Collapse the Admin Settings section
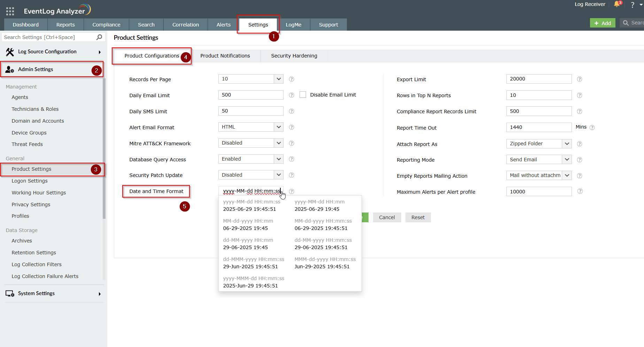This screenshot has width=644, height=347. [x=52, y=69]
